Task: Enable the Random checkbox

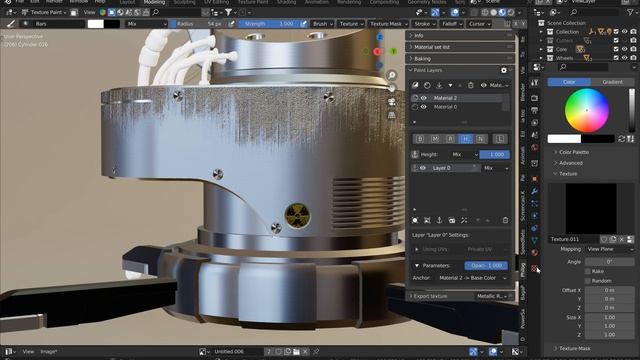Action: [x=588, y=281]
